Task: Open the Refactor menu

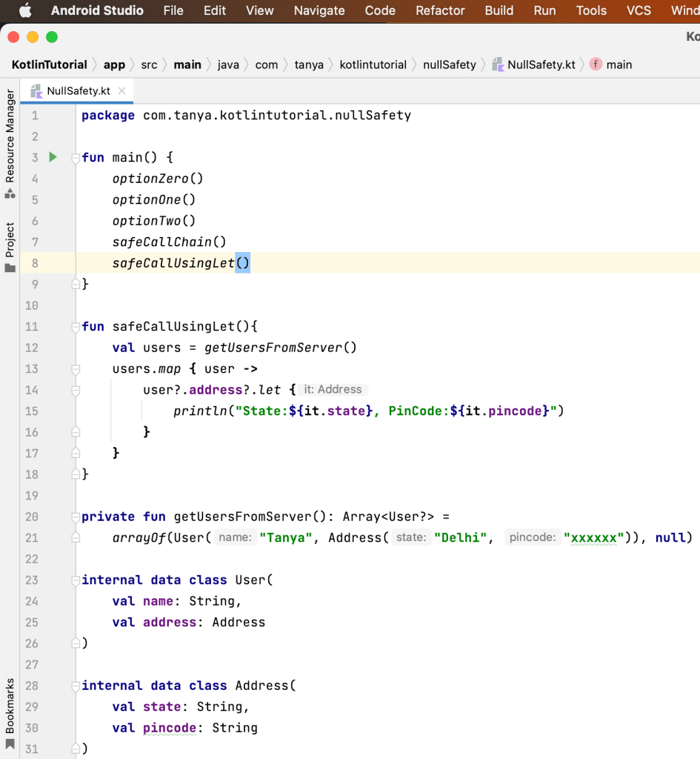Action: coord(440,10)
